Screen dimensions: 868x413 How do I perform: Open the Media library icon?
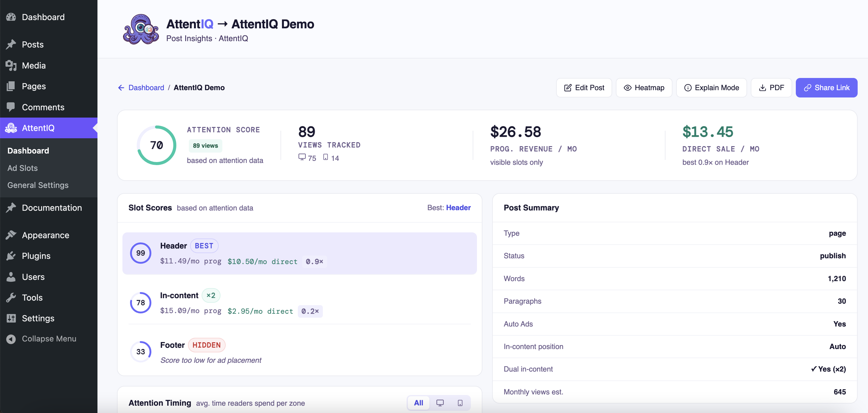[x=11, y=65]
